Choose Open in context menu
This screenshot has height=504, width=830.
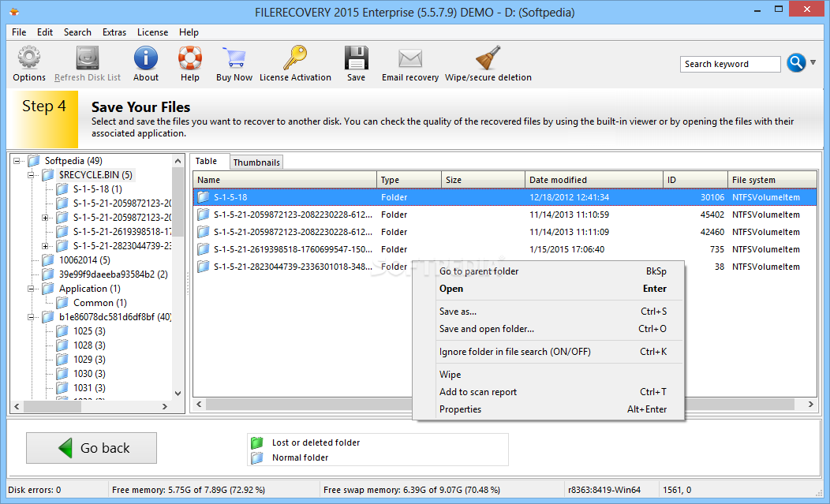[548, 289]
